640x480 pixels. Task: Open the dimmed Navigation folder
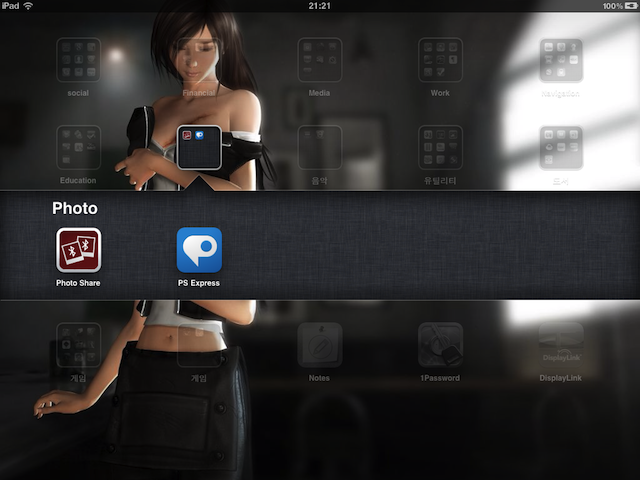561,60
